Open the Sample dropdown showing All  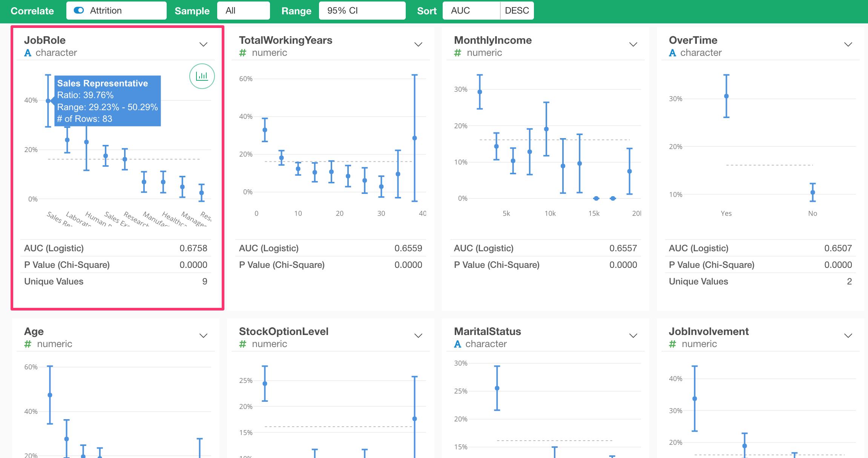point(243,11)
